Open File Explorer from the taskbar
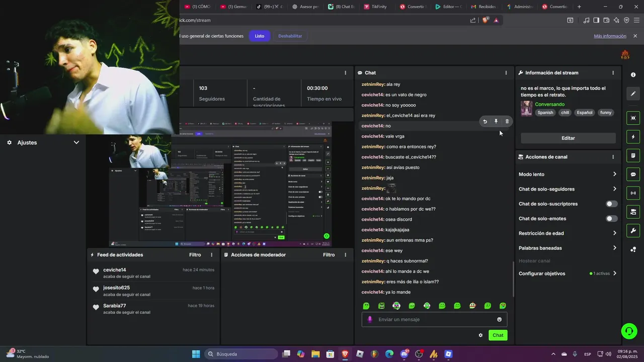 [315, 354]
